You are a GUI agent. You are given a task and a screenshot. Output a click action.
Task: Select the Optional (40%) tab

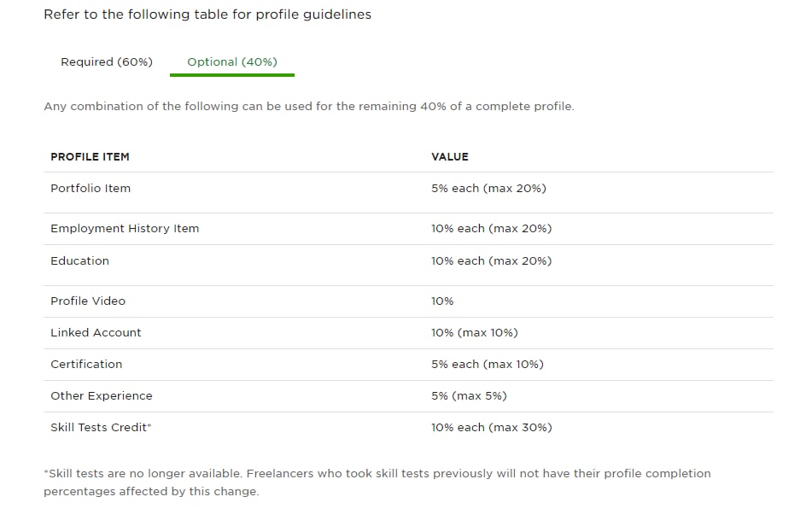[232, 62]
